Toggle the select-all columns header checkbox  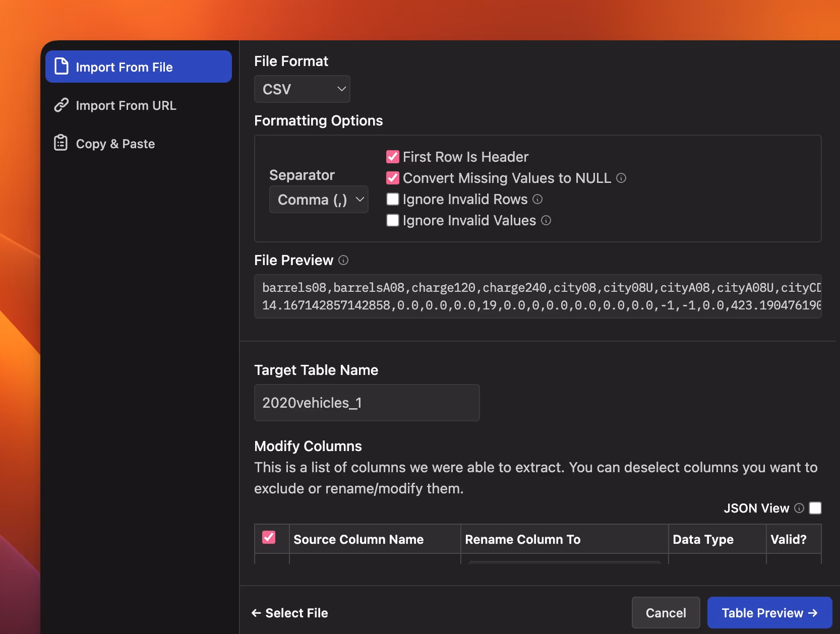[269, 537]
